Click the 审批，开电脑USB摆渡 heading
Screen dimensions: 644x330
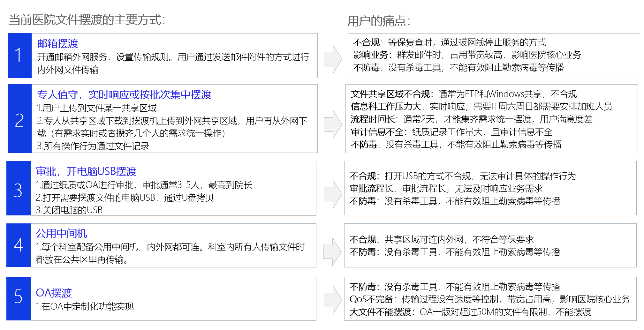86,171
